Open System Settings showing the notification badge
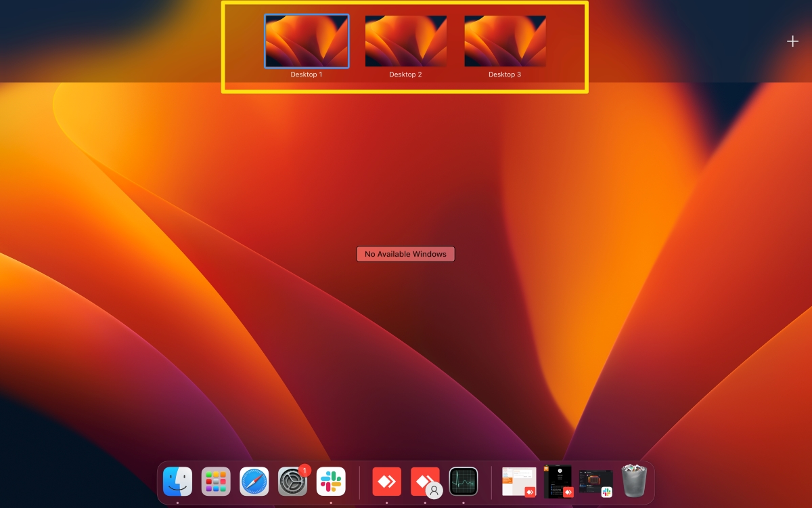Screen dimensions: 812x508 click(x=292, y=482)
